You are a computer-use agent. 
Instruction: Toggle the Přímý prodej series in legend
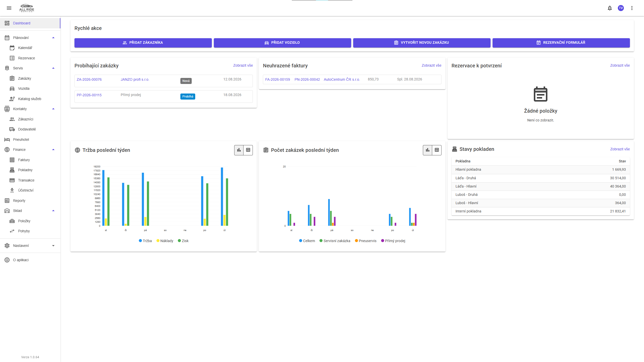[x=393, y=241]
